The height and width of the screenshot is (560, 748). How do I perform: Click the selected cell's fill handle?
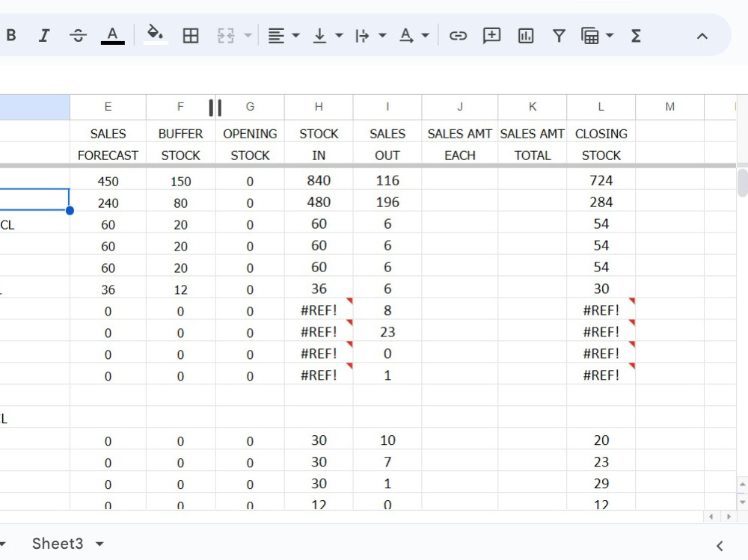pyautogui.click(x=70, y=210)
